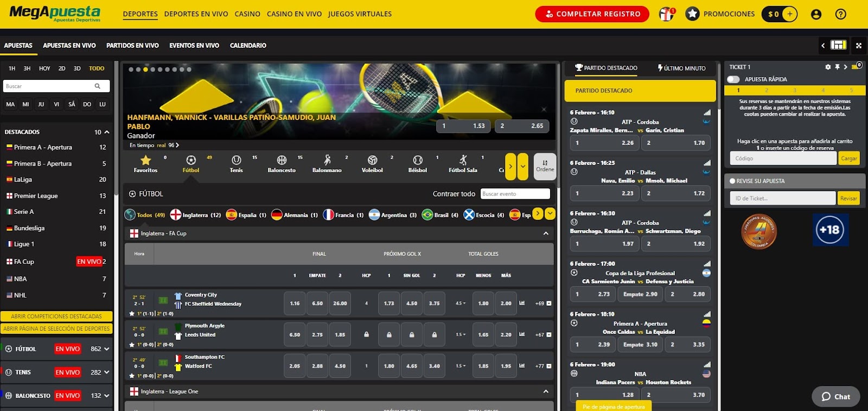
Task: Open statistics chart for Coventry City match
Action: (x=522, y=303)
